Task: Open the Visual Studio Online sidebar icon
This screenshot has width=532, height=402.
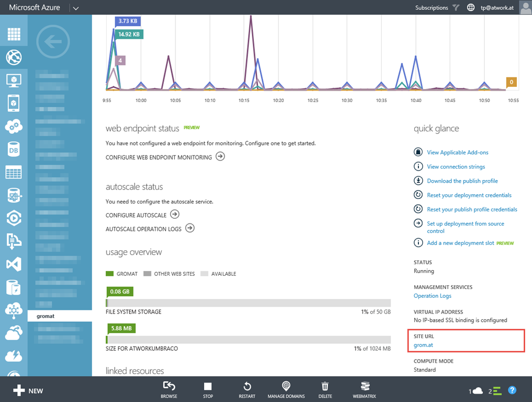Action: point(14,264)
